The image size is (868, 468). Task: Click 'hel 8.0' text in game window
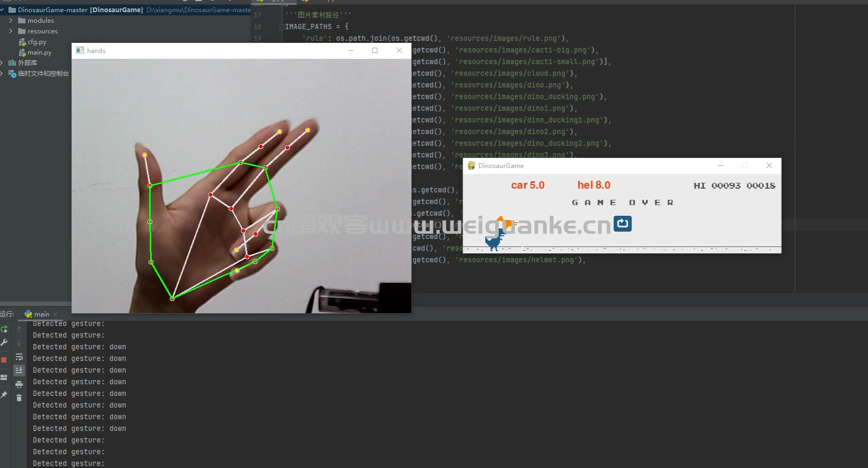[594, 185]
